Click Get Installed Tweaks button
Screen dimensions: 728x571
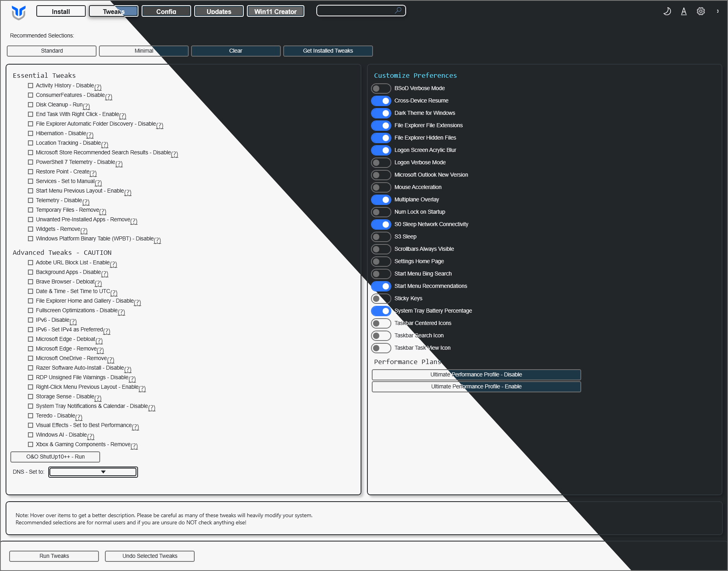(328, 51)
